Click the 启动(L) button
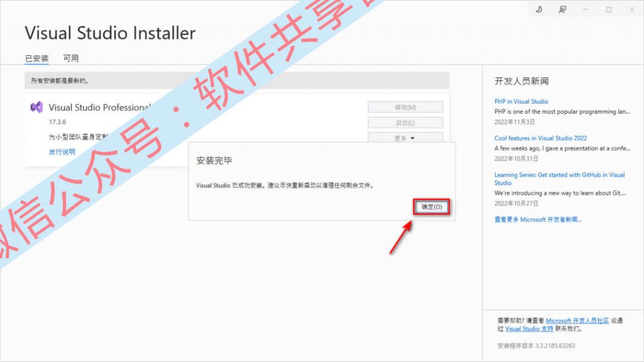 406,123
